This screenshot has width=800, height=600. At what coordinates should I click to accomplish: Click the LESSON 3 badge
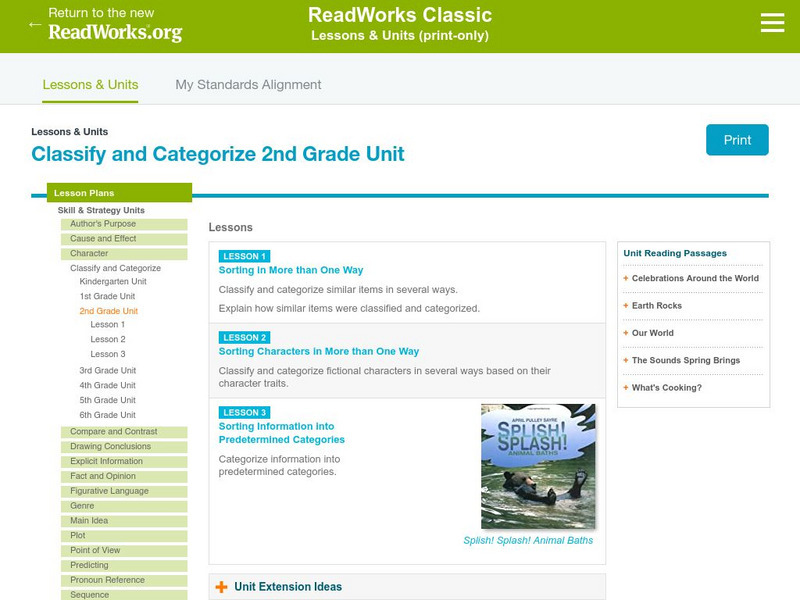(244, 412)
